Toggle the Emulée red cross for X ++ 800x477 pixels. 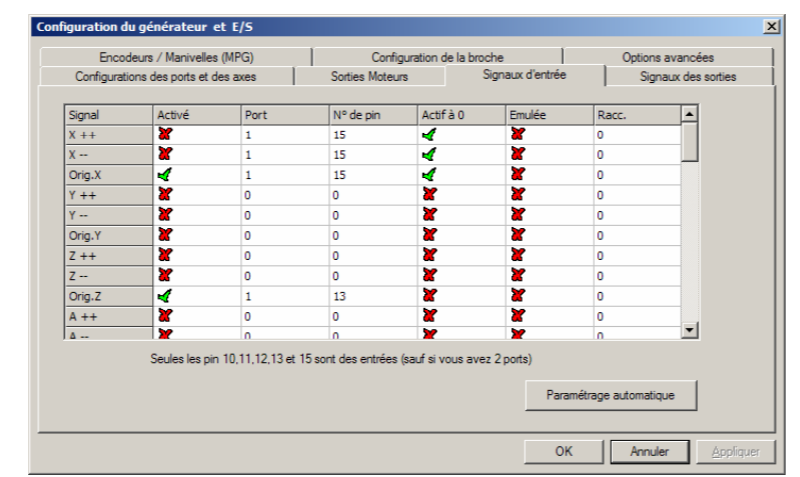click(x=518, y=133)
